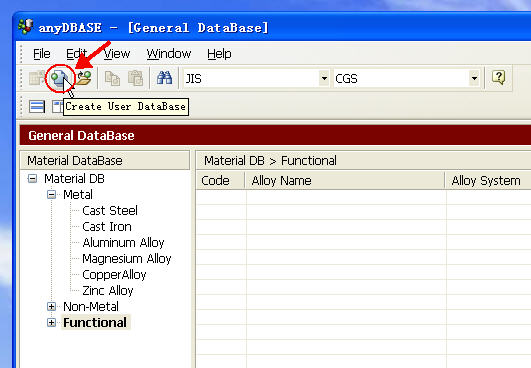
Task: Click the grayed-out table icon at toolbar start
Action: (x=37, y=78)
